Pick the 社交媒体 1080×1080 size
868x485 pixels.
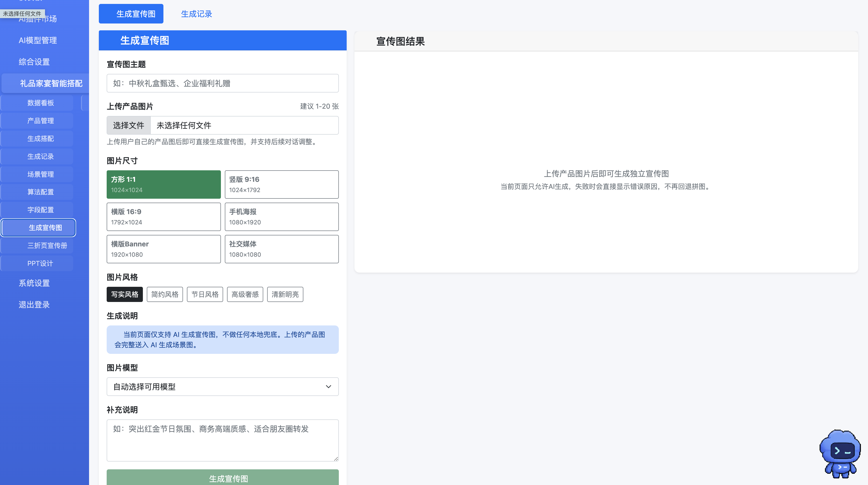point(282,249)
